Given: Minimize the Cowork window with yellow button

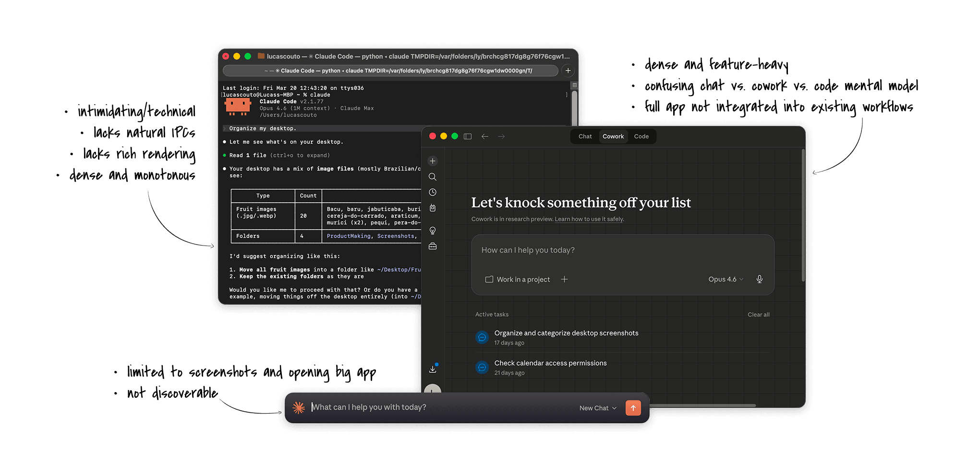Looking at the screenshot, I should 444,136.
